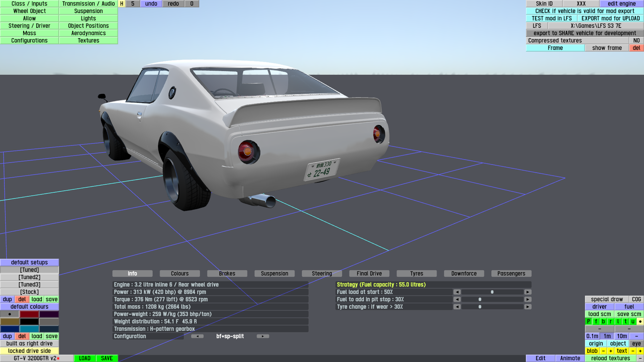Click the 'P' view toggle button
The width and height of the screenshot is (644, 362).
coord(588,321)
